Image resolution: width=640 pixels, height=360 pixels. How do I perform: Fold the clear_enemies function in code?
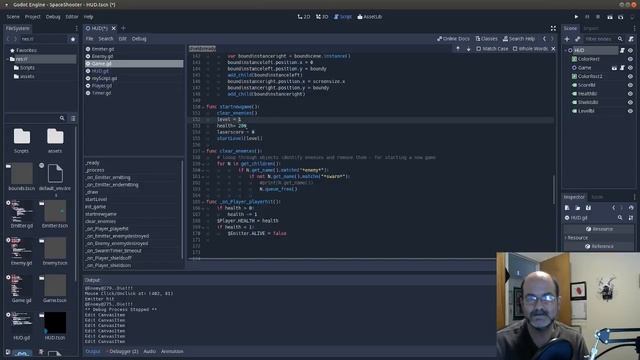pyautogui.click(x=203, y=151)
